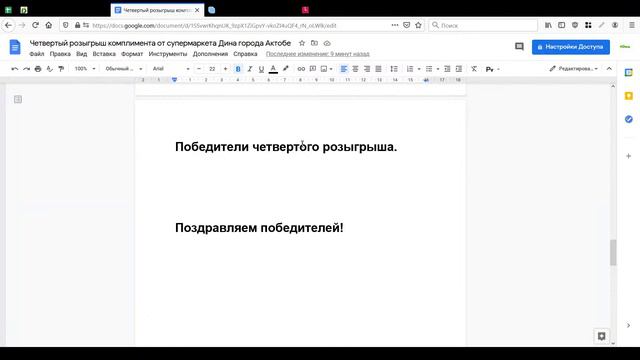The height and width of the screenshot is (360, 640).
Task: Open the Формат menu
Action: pos(132,54)
